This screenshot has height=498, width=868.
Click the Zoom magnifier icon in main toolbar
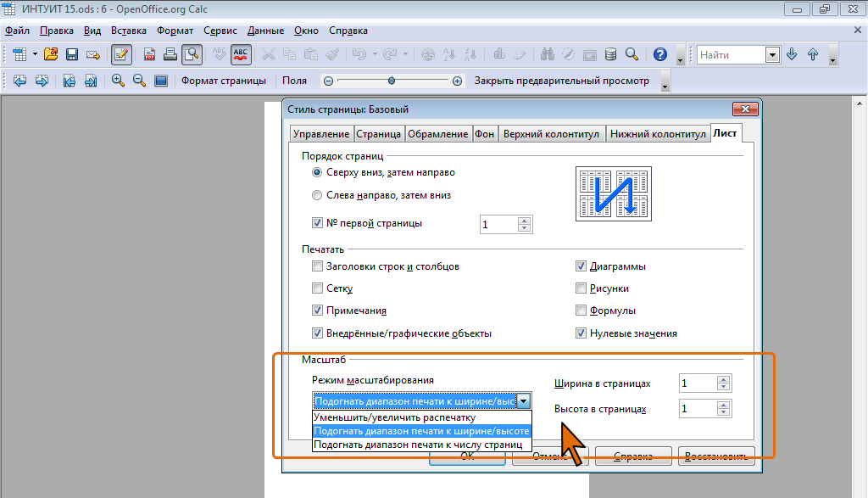point(632,54)
